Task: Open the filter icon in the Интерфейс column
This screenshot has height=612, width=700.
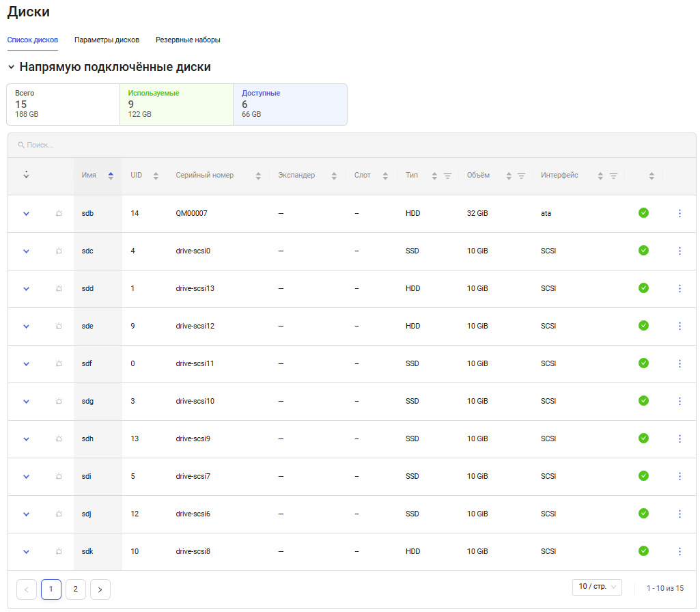Action: (x=613, y=176)
